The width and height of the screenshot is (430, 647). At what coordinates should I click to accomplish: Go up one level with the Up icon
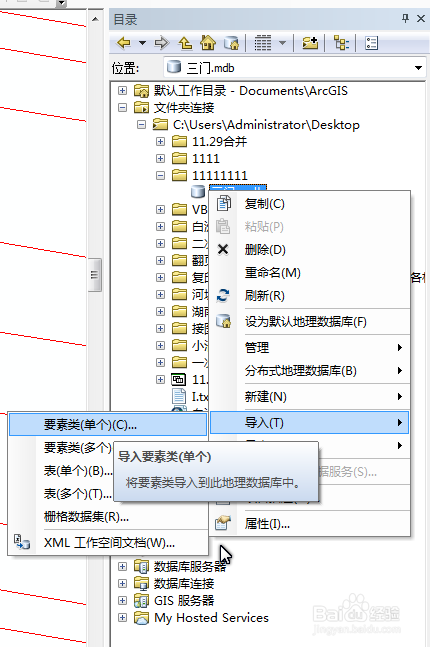click(x=185, y=43)
